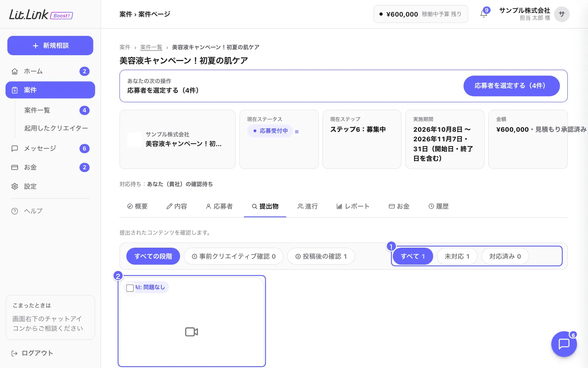The image size is (588, 368).
Task: Click the お金 card icon in sidebar
Action: pyautogui.click(x=15, y=167)
